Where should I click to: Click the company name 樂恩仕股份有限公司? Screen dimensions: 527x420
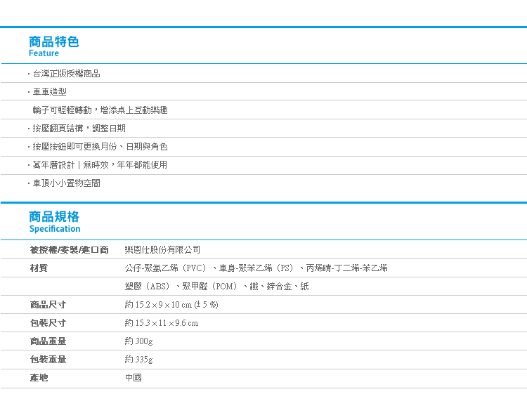162,250
